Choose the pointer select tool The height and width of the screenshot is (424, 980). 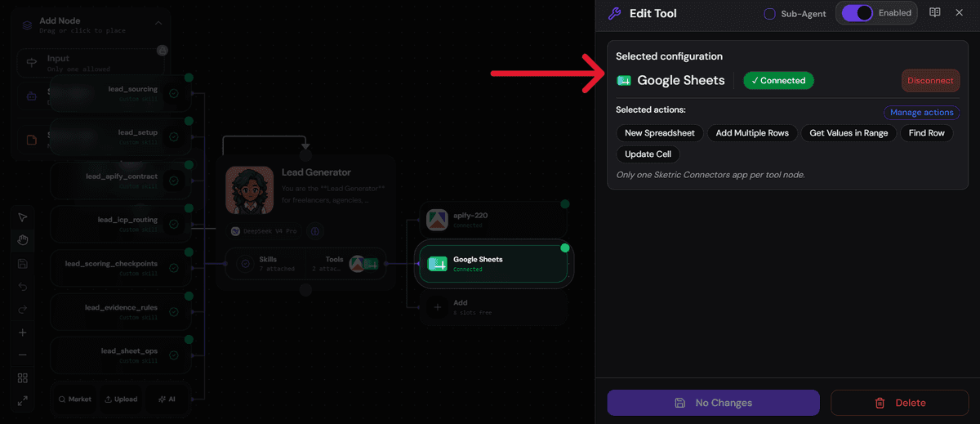pos(23,217)
